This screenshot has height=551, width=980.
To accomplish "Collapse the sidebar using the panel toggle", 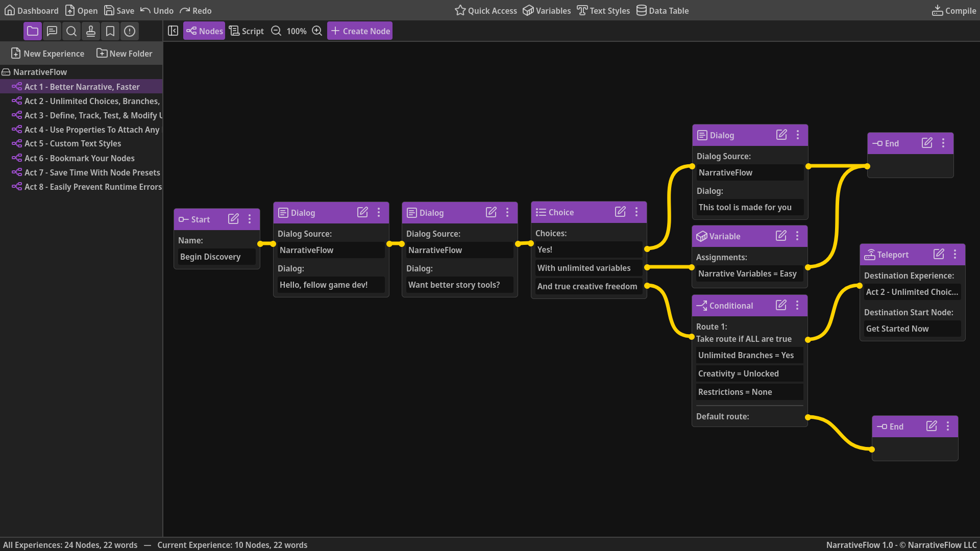I will click(x=173, y=31).
